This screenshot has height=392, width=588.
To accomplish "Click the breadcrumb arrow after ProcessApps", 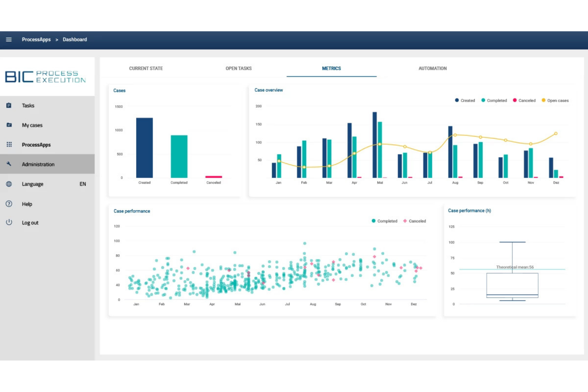I will click(57, 39).
